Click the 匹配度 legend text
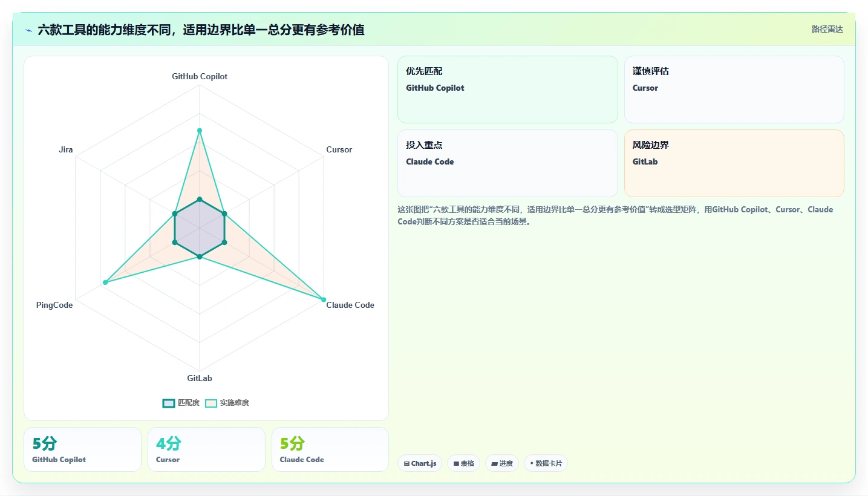 [x=188, y=403]
